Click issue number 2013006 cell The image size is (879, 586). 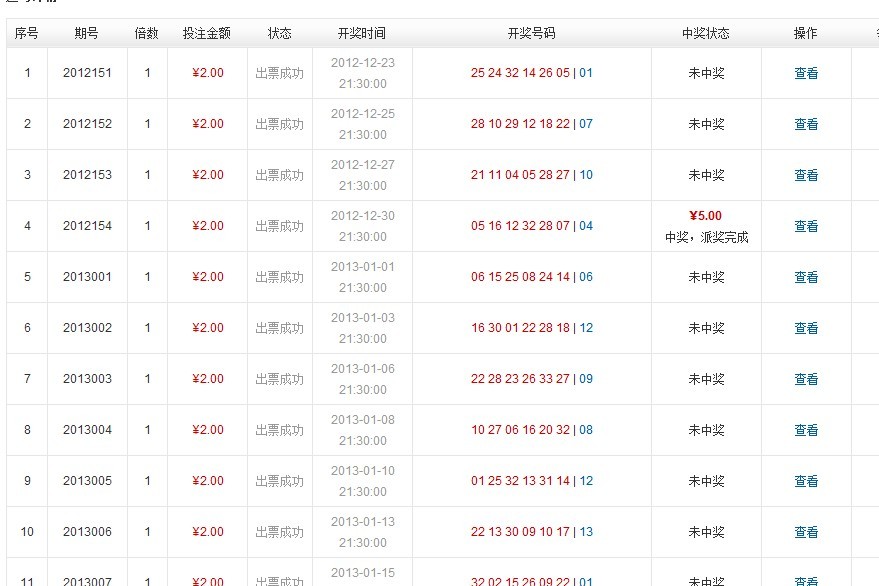[87, 532]
